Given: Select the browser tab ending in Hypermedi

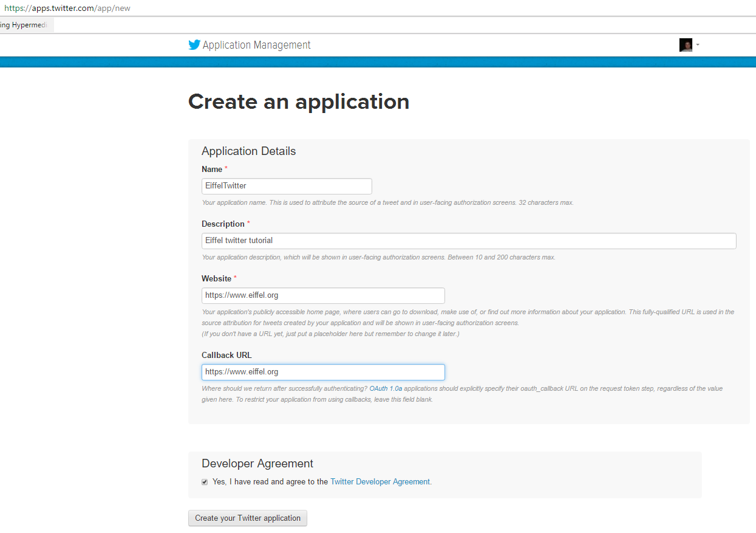Looking at the screenshot, I should (27, 25).
